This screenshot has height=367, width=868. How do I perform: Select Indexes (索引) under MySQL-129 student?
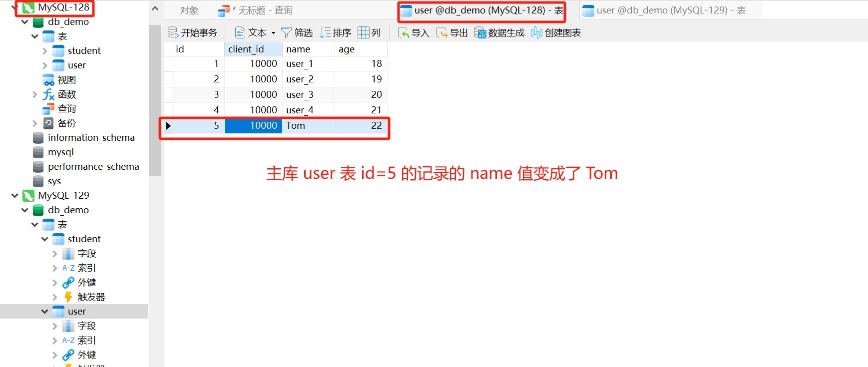click(86, 268)
